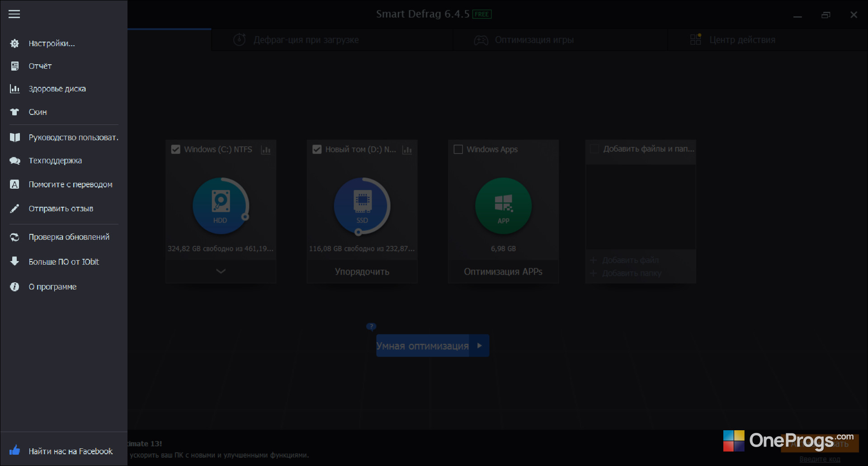Viewport: 868px width, 466px height.
Task: Click the question mark help bubble
Action: (x=371, y=327)
